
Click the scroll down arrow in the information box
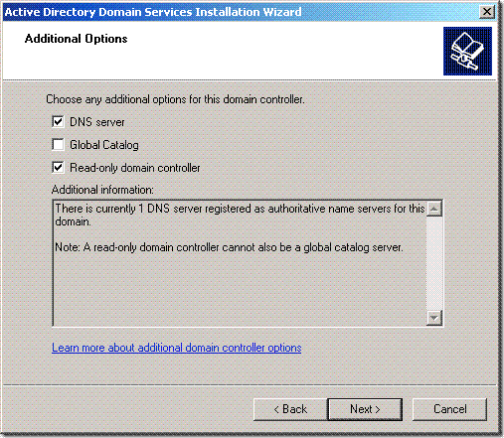(x=434, y=318)
